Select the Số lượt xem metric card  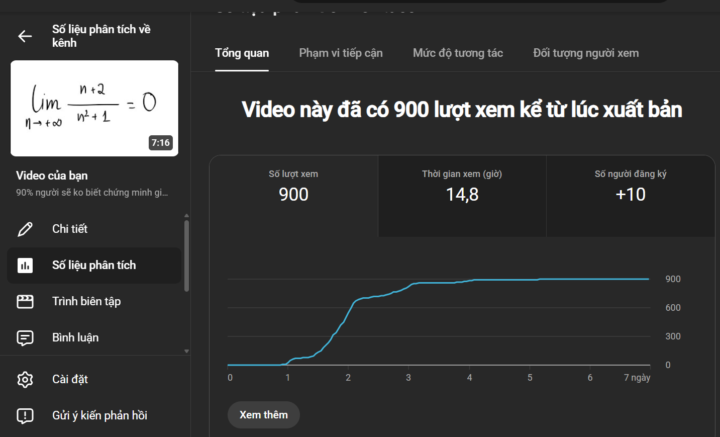[x=294, y=196]
